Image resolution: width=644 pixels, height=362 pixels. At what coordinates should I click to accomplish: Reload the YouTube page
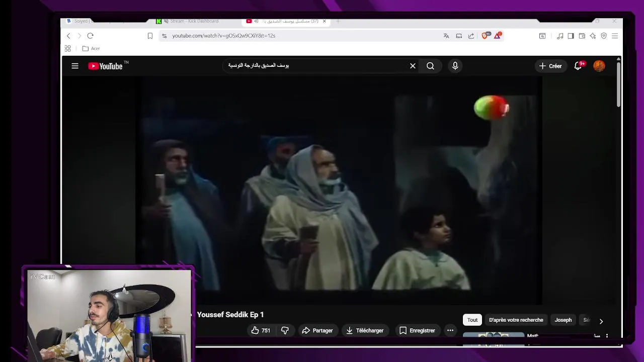click(x=90, y=36)
